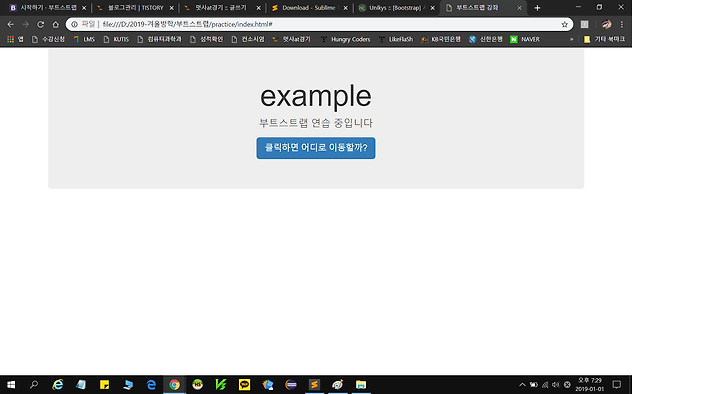Click the blue '클릭하면 어디로 이동할까?' button
Screen dimensions: 720x394
pos(315,148)
